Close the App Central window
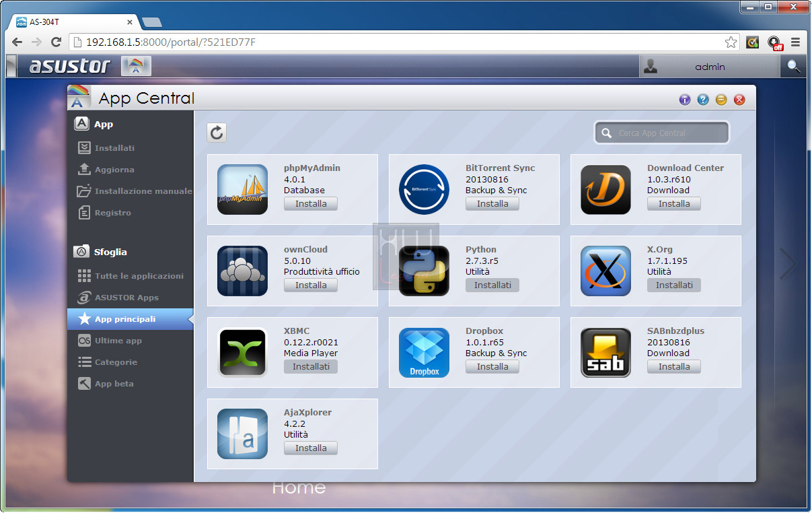812x513 pixels. [739, 100]
